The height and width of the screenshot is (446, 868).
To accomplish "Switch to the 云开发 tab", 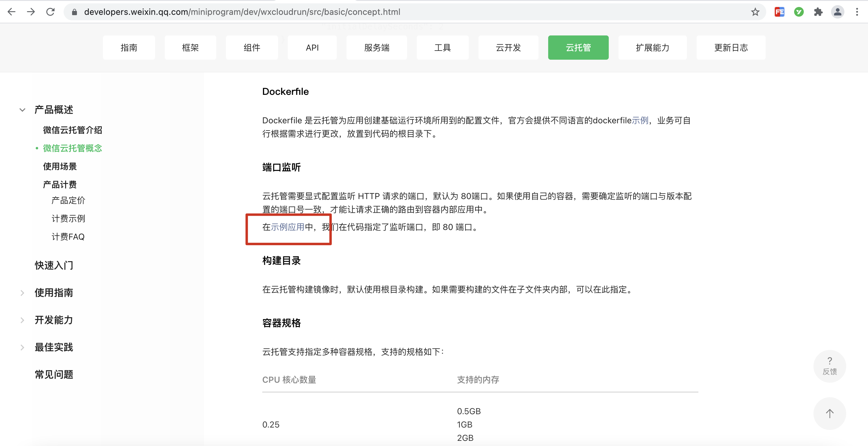I will click(508, 48).
